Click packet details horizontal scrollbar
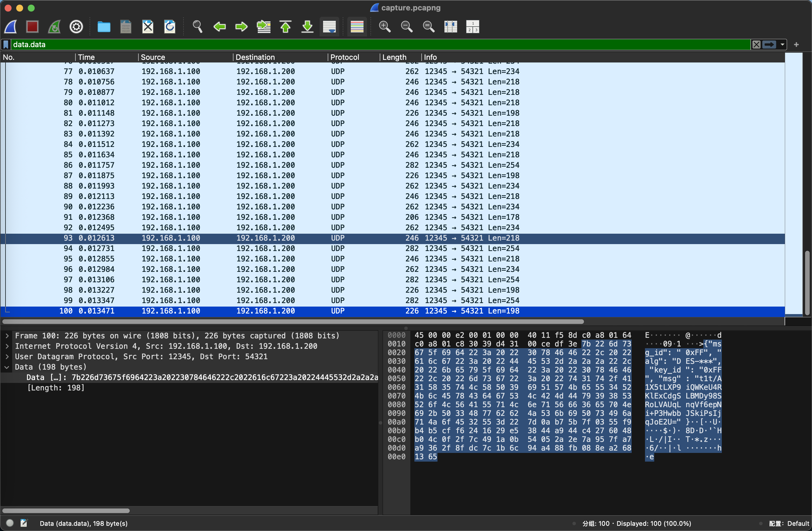812x531 pixels. click(x=66, y=511)
